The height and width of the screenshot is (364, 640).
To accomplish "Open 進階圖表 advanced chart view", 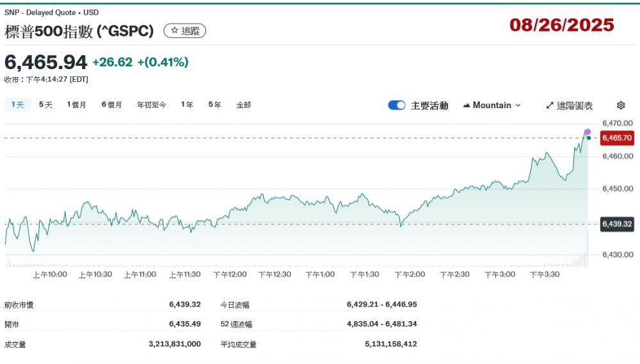I will [x=569, y=106].
